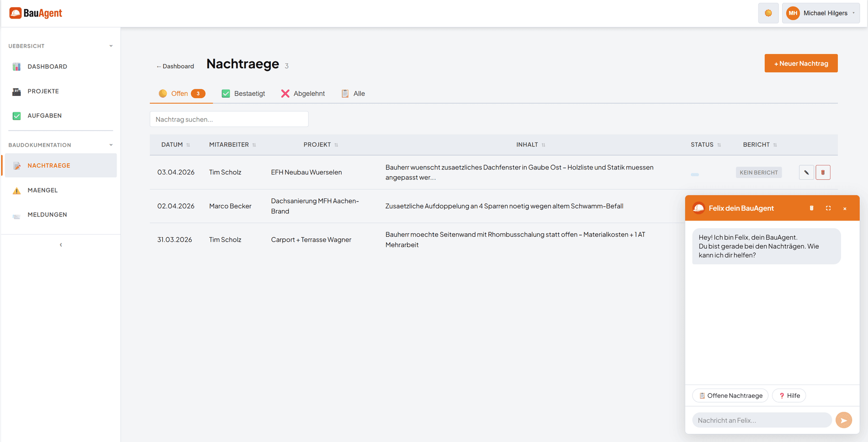This screenshot has height=442, width=868.
Task: Open Aufgaben from the sidebar
Action: click(x=16, y=115)
